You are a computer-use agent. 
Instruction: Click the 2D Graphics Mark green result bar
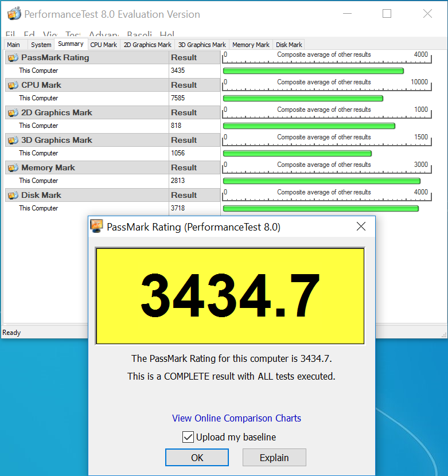click(x=309, y=126)
